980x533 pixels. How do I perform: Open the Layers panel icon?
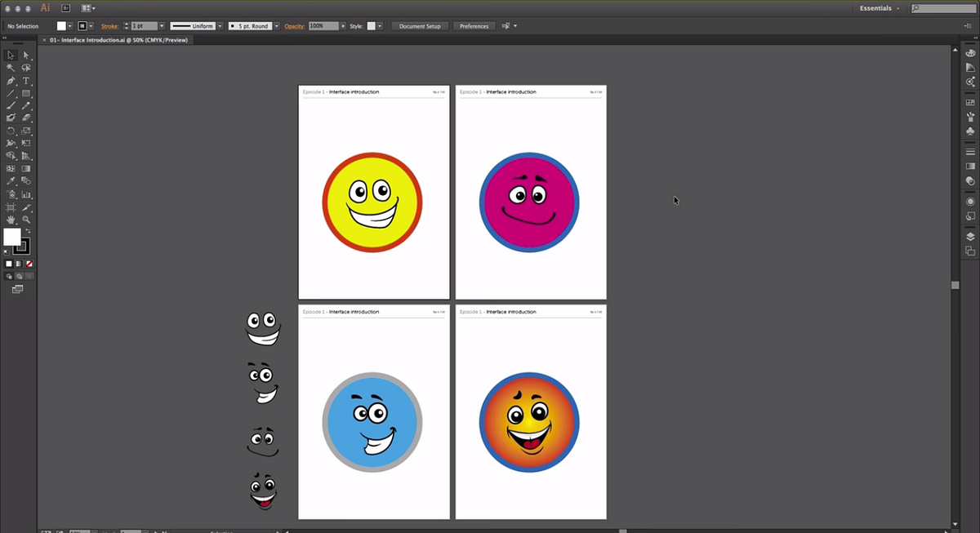pyautogui.click(x=970, y=237)
